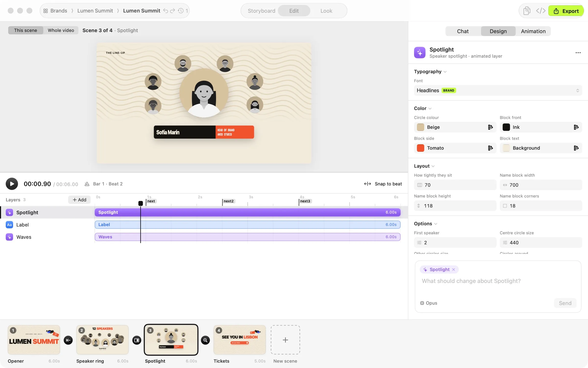Switch to This scene view
This screenshot has width=588, height=368.
click(x=25, y=30)
